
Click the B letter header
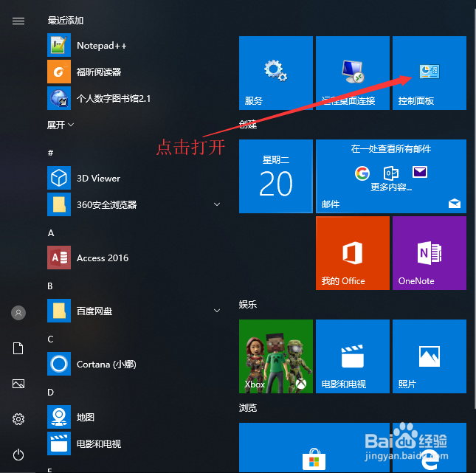(50, 286)
